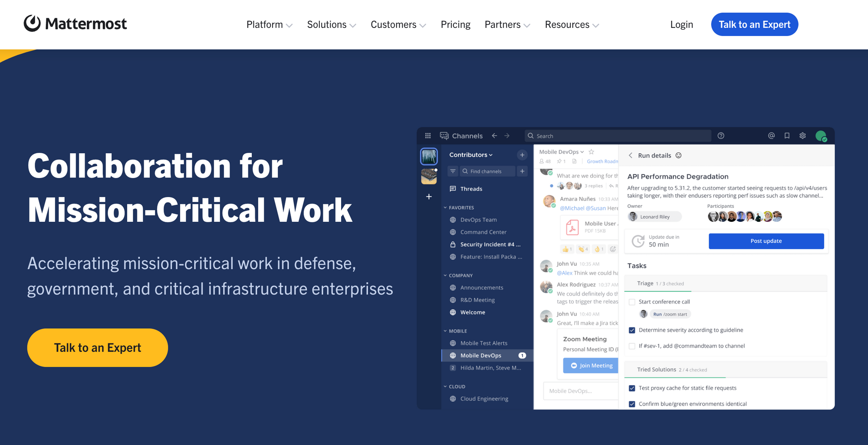Expand the Solutions menu
868x445 pixels.
click(x=332, y=25)
